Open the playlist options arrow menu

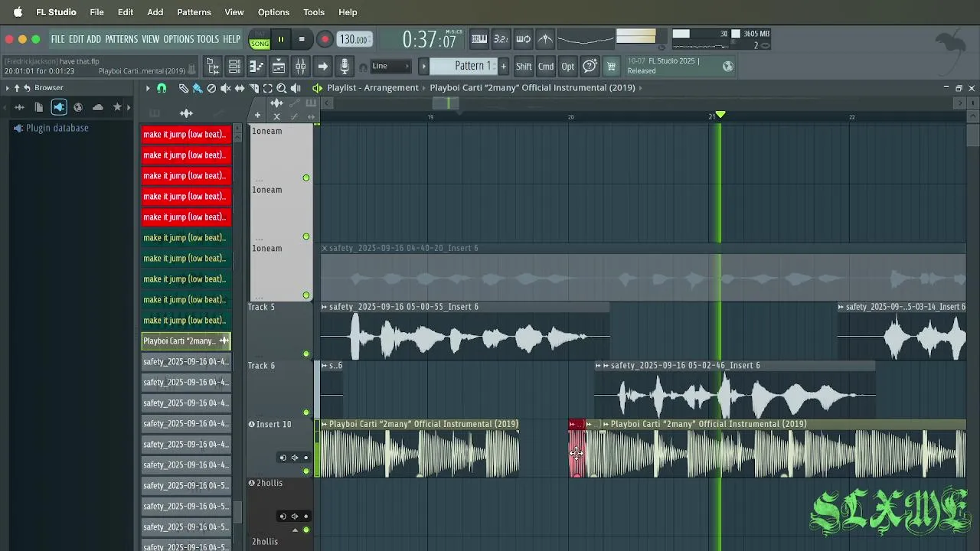148,88
